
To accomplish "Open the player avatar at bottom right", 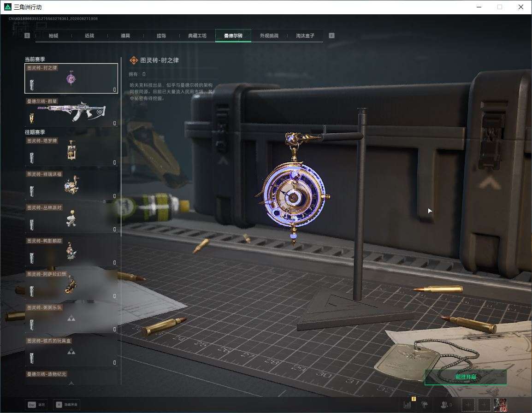I will (x=501, y=405).
